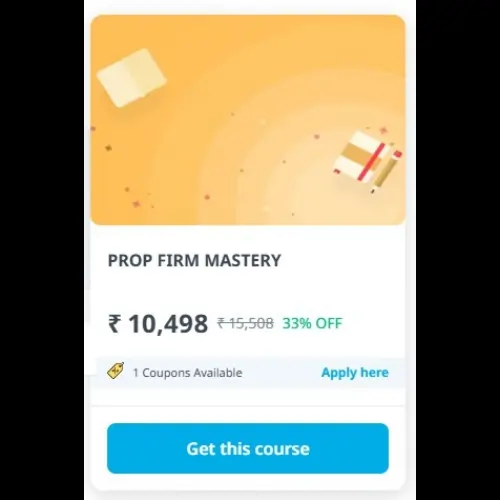The width and height of the screenshot is (500, 500).
Task: Click the 1 Coupons Available text
Action: (x=188, y=373)
